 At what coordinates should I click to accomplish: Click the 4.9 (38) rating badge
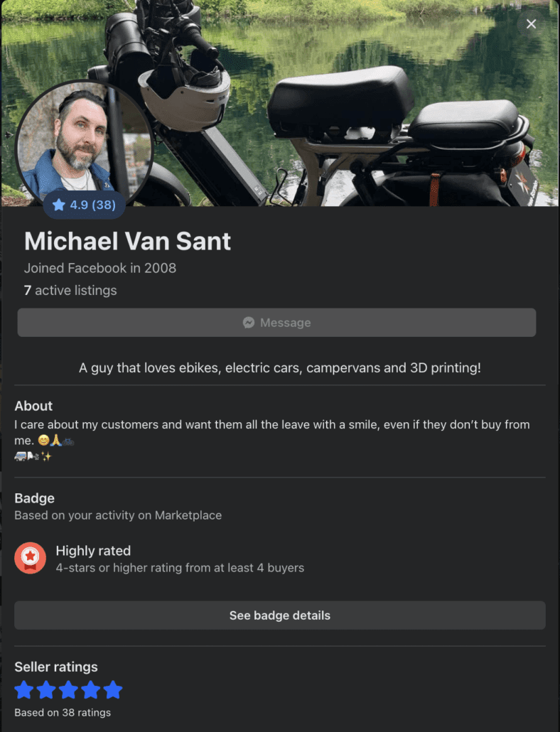(x=85, y=205)
